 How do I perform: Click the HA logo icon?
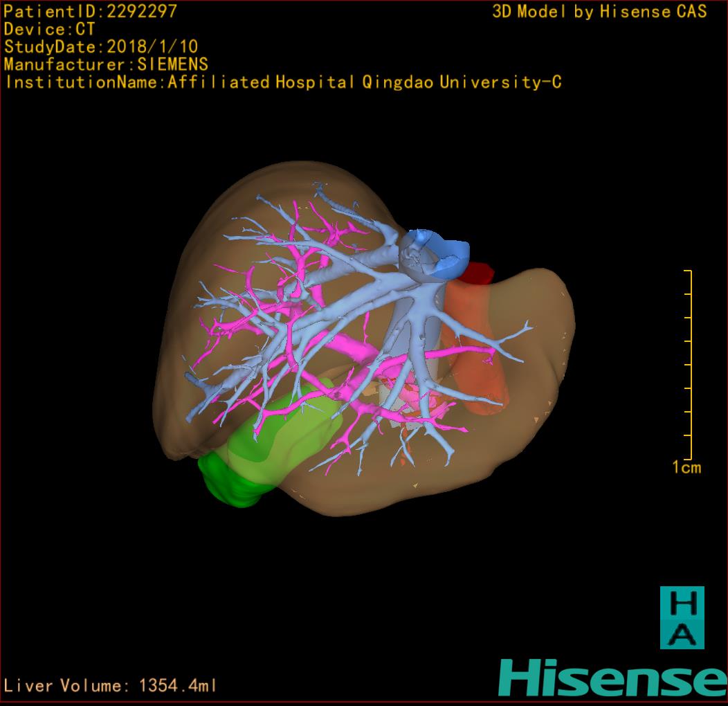[x=682, y=617]
